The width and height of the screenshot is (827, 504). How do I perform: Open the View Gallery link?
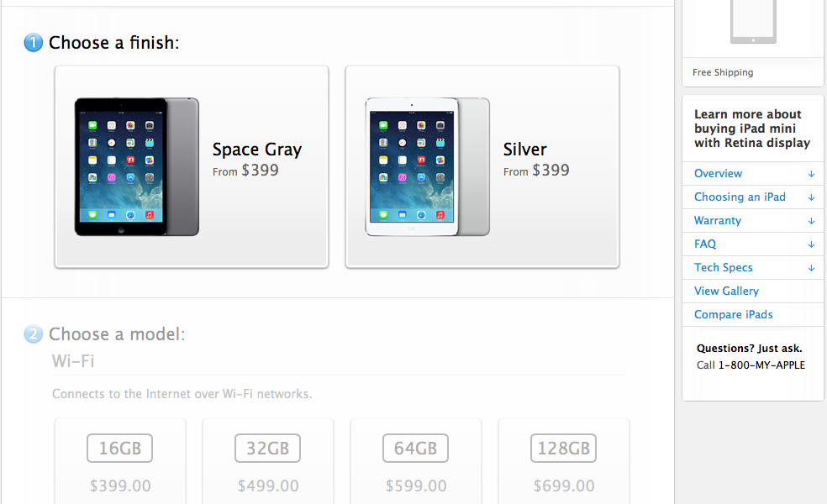point(726,291)
